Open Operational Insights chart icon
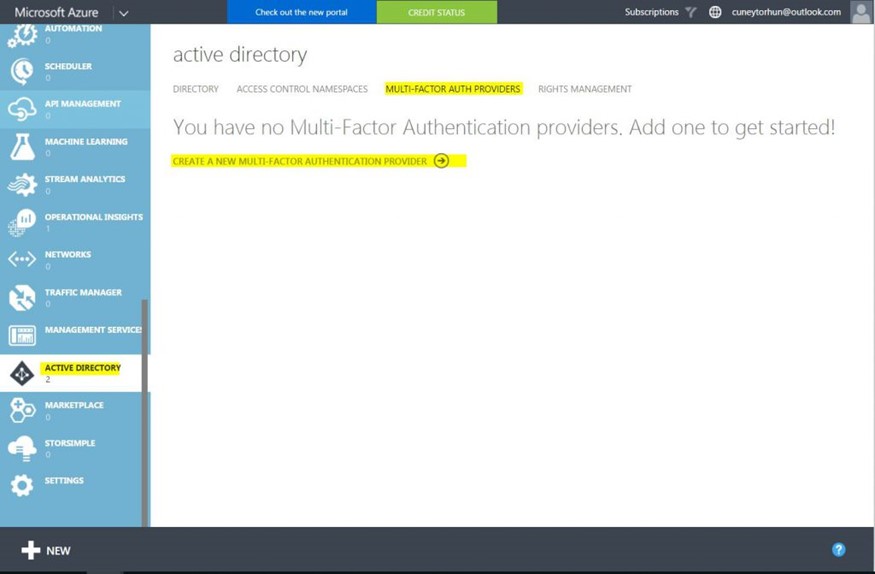 tap(22, 222)
